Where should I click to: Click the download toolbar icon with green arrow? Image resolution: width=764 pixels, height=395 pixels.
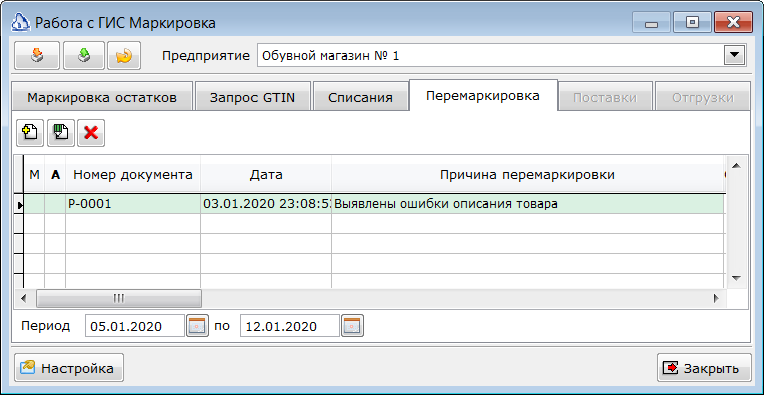(x=84, y=56)
